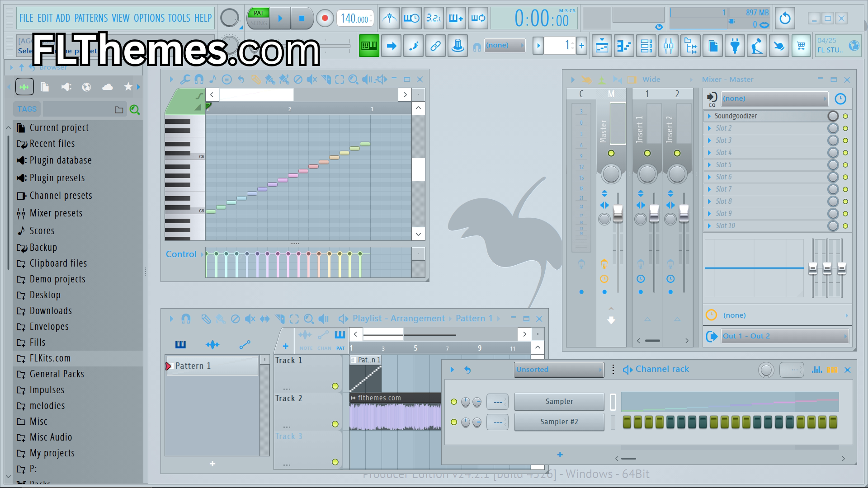This screenshot has height=488, width=868.
Task: Expand the piano roll Control lane selector
Action: coord(184,254)
